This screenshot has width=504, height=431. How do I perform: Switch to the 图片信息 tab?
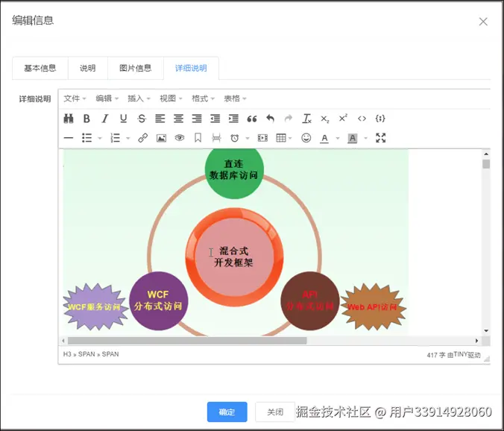tap(136, 68)
